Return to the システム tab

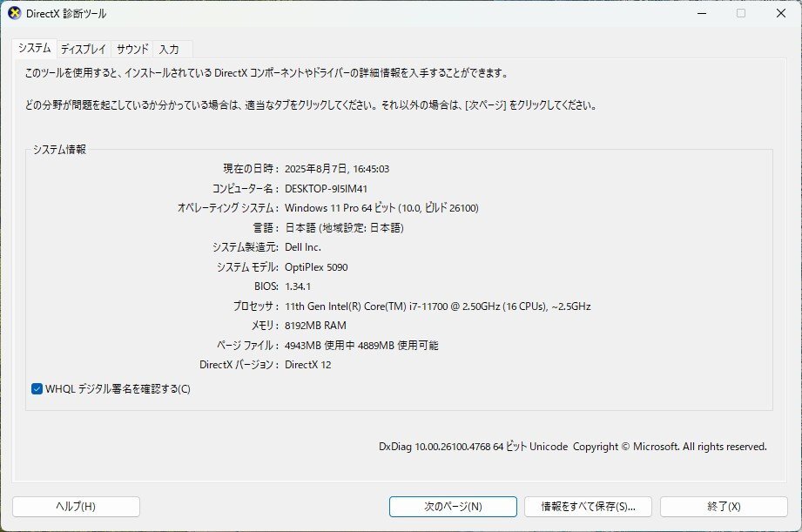[x=37, y=49]
